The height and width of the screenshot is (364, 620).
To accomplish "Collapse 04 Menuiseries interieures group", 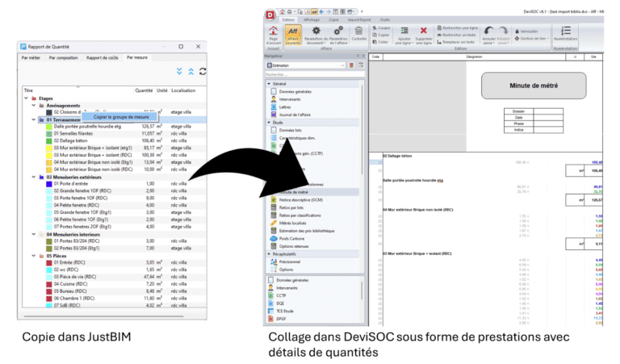I will click(34, 234).
